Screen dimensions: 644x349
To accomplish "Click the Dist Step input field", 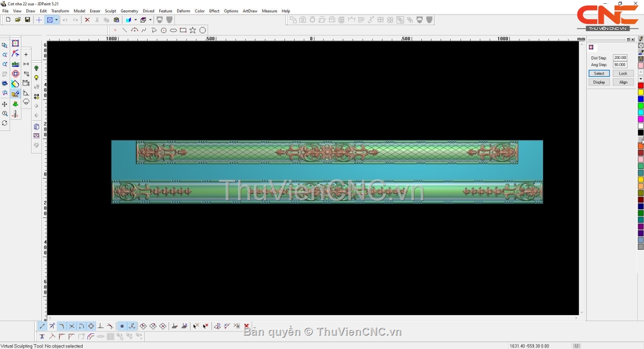I will (x=620, y=58).
